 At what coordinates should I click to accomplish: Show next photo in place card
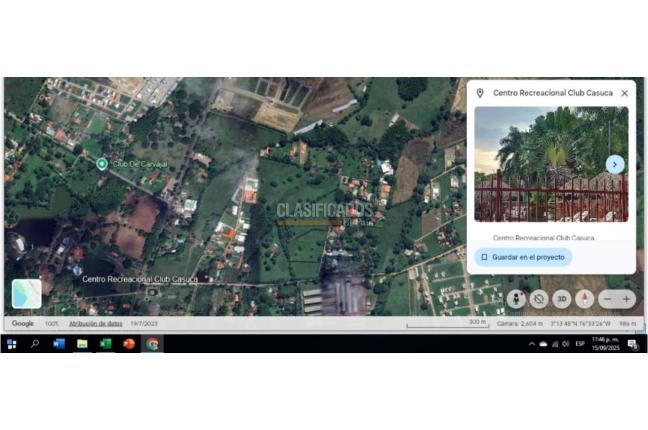click(x=615, y=165)
